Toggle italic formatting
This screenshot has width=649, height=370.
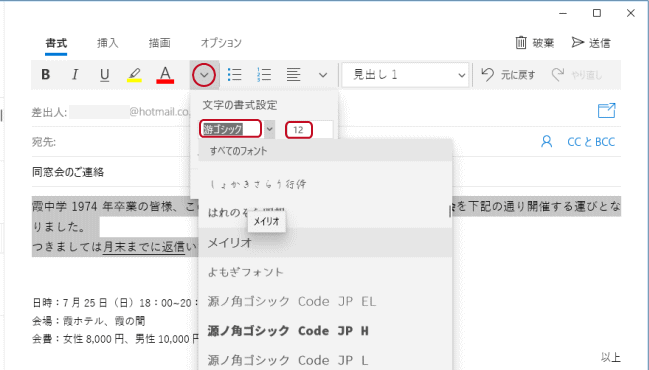pyautogui.click(x=75, y=74)
